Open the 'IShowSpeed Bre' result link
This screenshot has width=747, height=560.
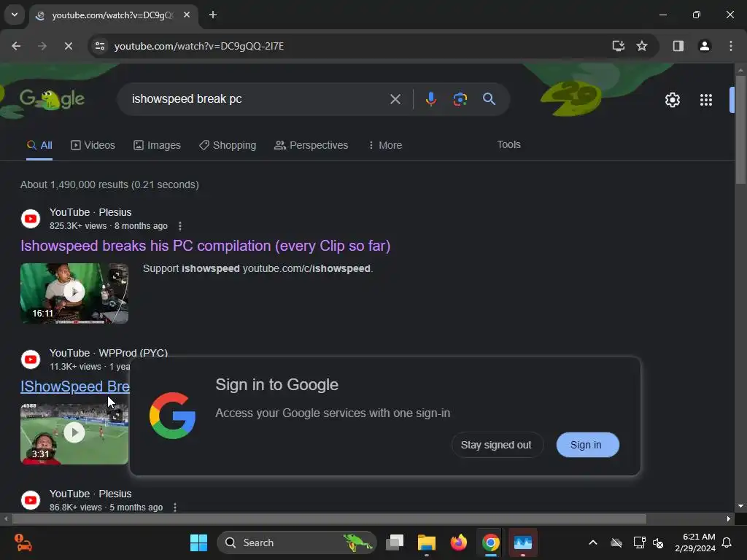pyautogui.click(x=75, y=386)
